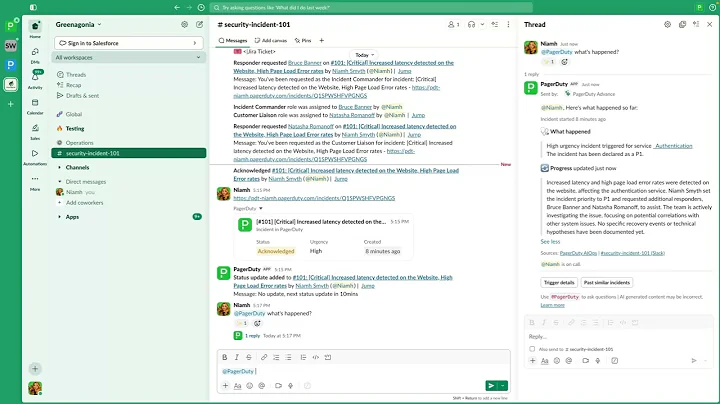Screen dimensions: 720x404
Task: Click Sign in to Salesforce
Action: click(x=129, y=43)
